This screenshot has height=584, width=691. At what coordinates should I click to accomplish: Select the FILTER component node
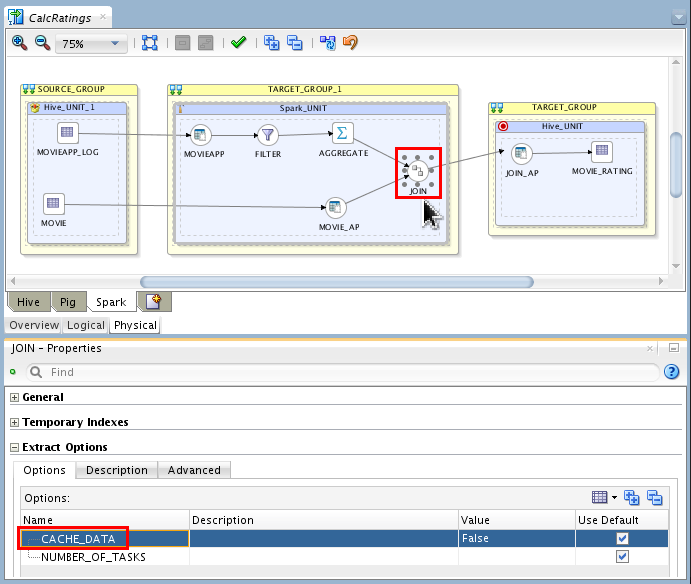pyautogui.click(x=267, y=135)
